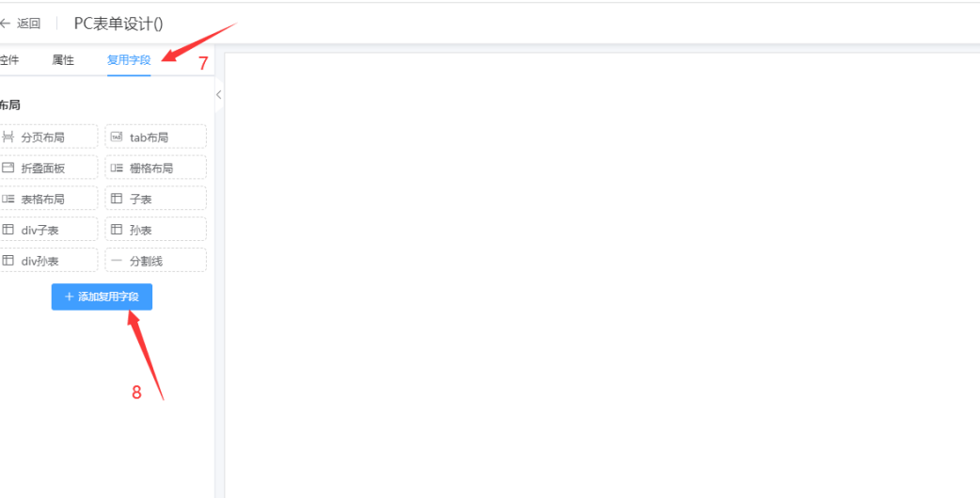The height and width of the screenshot is (498, 980).
Task: Open the 复用字段 tab
Action: pyautogui.click(x=129, y=60)
